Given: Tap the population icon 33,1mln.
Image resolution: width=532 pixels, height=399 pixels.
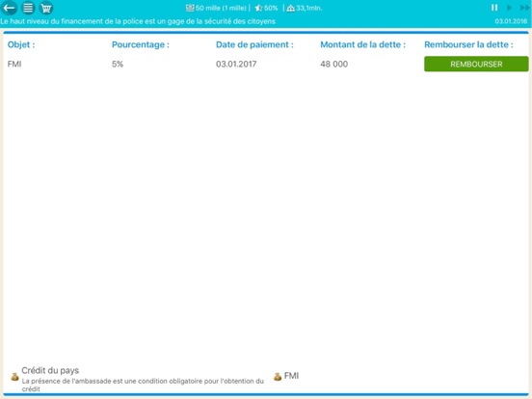Looking at the screenshot, I should (x=290, y=8).
